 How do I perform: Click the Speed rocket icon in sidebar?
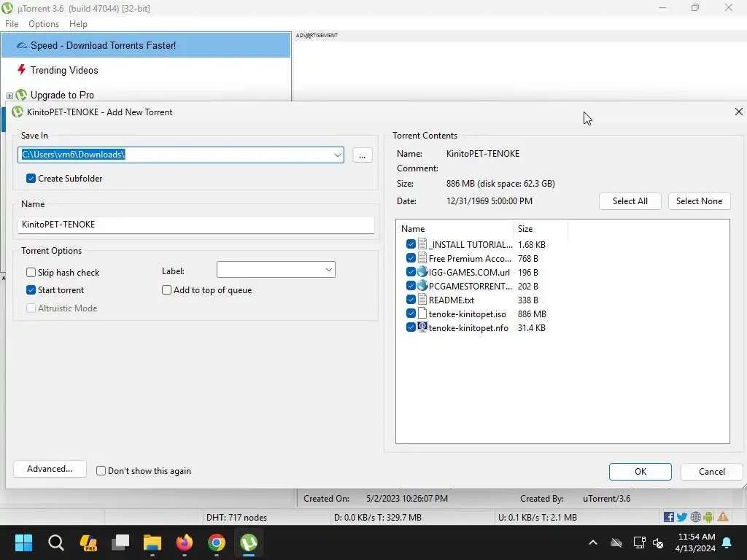22,46
